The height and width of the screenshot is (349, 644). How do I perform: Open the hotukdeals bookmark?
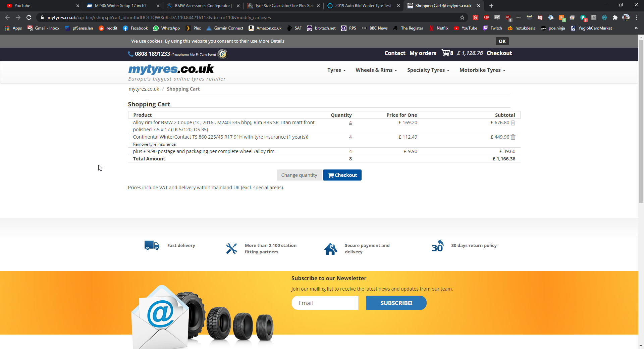(x=521, y=28)
